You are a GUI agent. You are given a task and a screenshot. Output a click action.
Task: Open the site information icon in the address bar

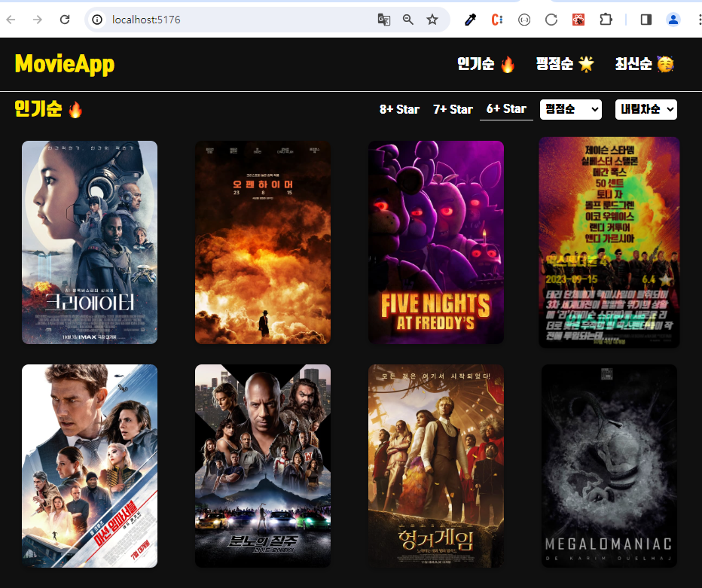click(x=96, y=20)
